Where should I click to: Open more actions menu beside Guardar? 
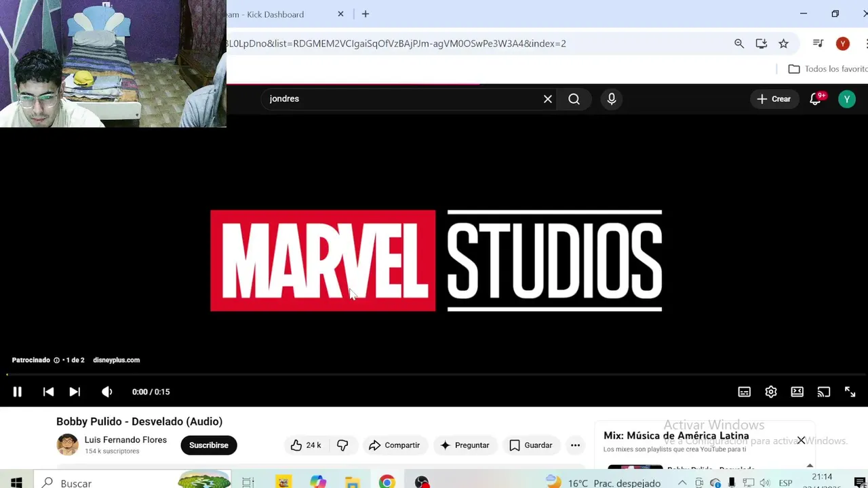point(575,445)
